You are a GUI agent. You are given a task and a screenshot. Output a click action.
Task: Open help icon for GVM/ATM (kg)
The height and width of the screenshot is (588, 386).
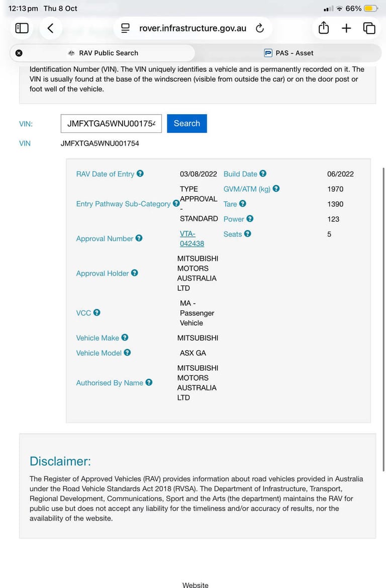276,188
